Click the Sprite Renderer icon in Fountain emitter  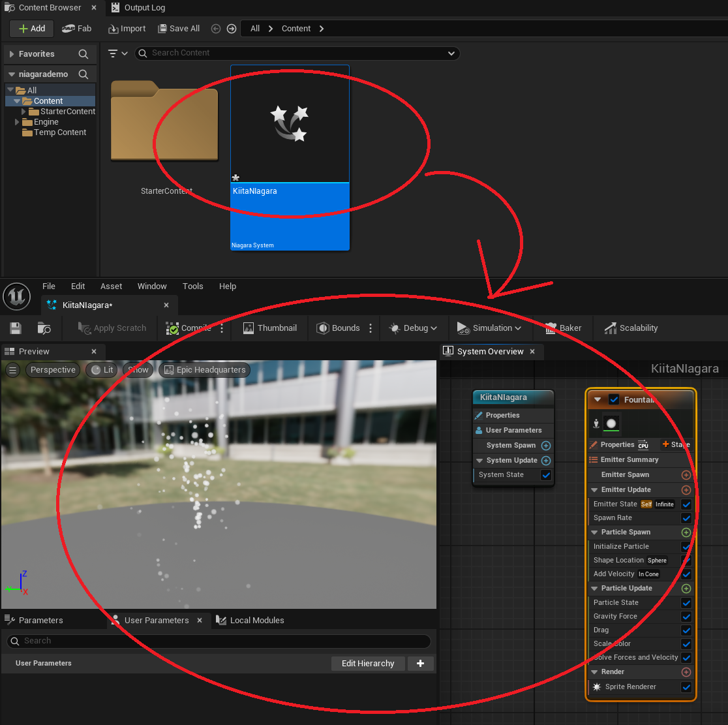(596, 687)
